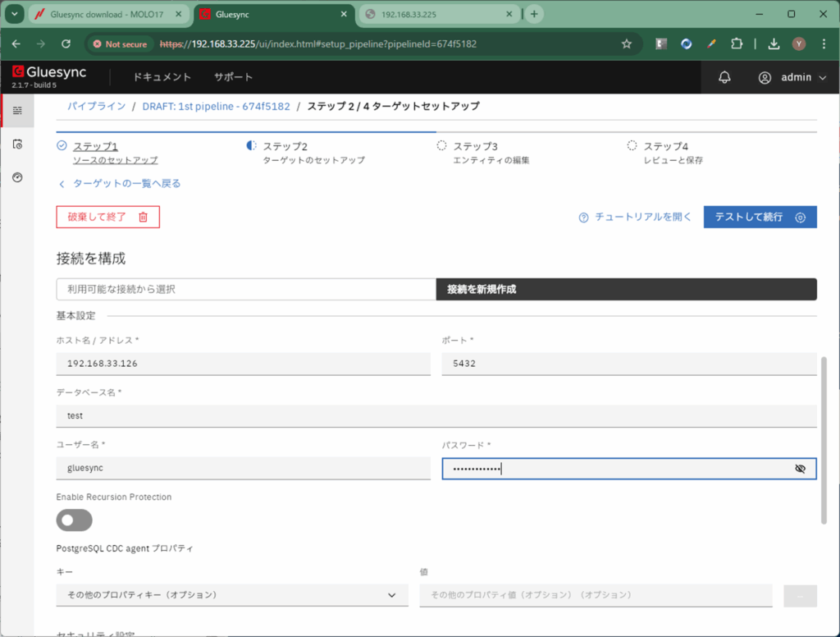The height and width of the screenshot is (637, 840).
Task: Open Chrome downloads icon
Action: (x=774, y=44)
